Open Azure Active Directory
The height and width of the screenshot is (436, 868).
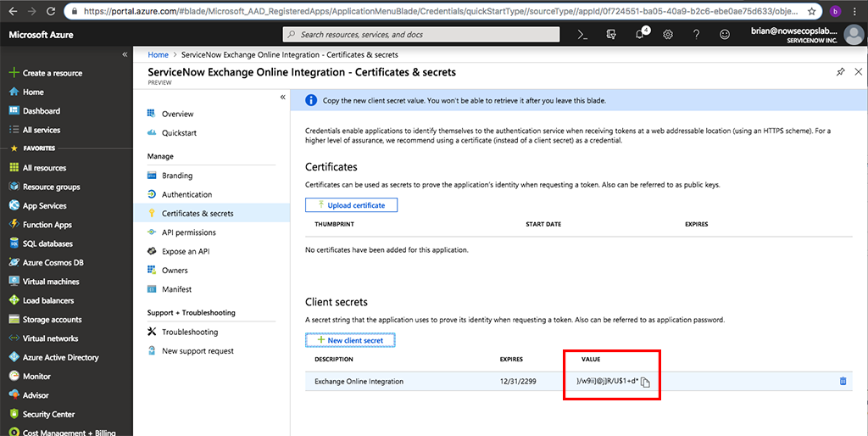[54, 357]
